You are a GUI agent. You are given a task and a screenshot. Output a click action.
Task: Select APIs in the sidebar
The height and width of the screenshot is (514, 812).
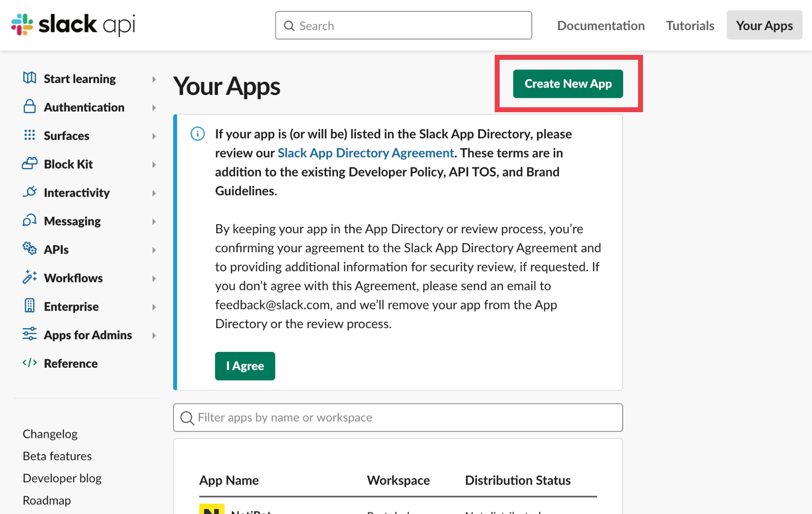click(x=56, y=250)
